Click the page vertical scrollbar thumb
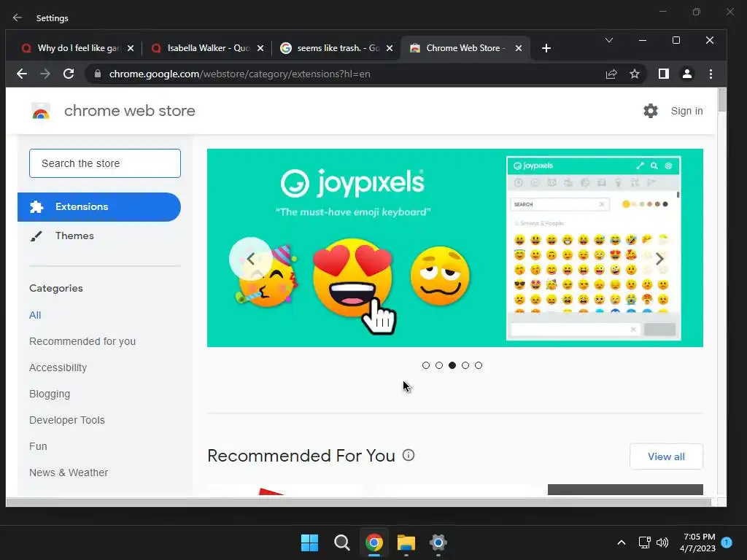This screenshot has width=747, height=560. pyautogui.click(x=721, y=100)
